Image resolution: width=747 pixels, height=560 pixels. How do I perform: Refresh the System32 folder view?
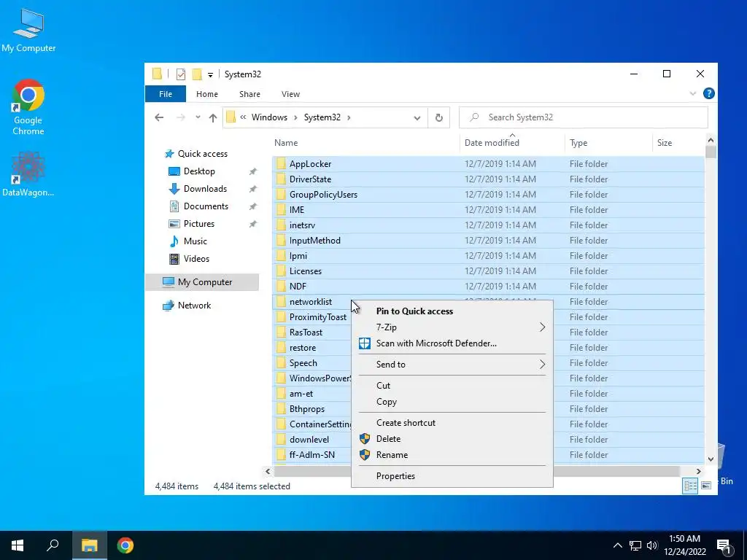[438, 117]
